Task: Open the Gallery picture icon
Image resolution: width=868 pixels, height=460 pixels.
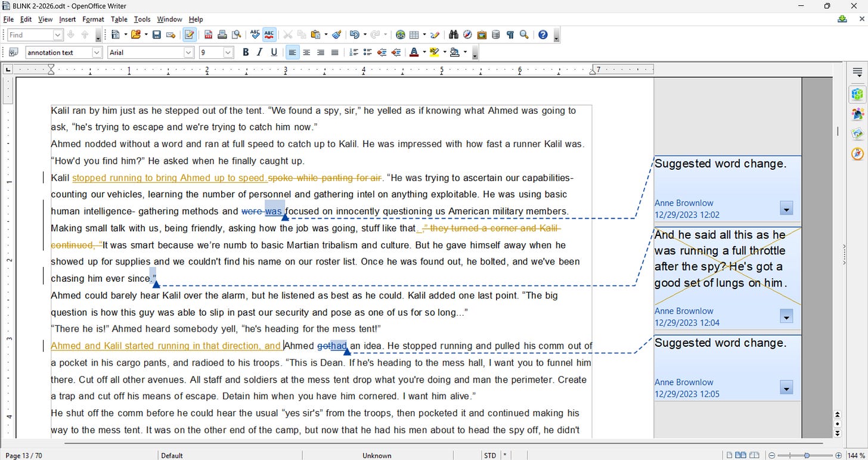Action: pos(482,35)
